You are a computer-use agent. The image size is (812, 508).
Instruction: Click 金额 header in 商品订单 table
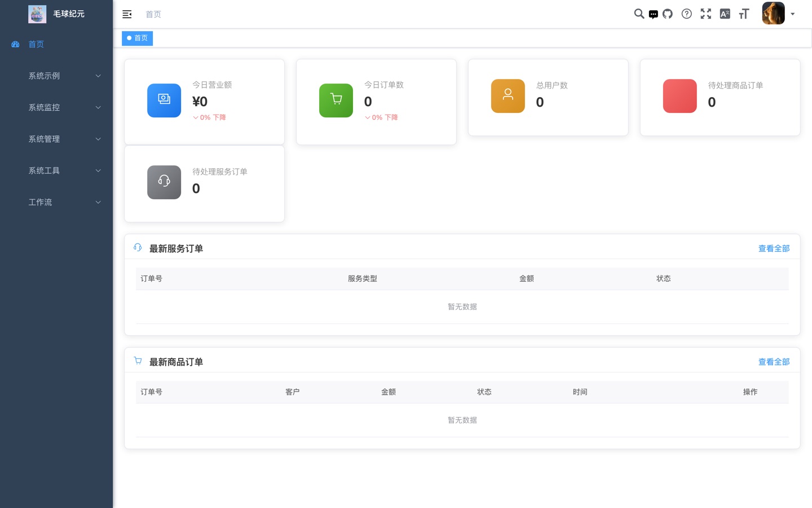coord(389,392)
